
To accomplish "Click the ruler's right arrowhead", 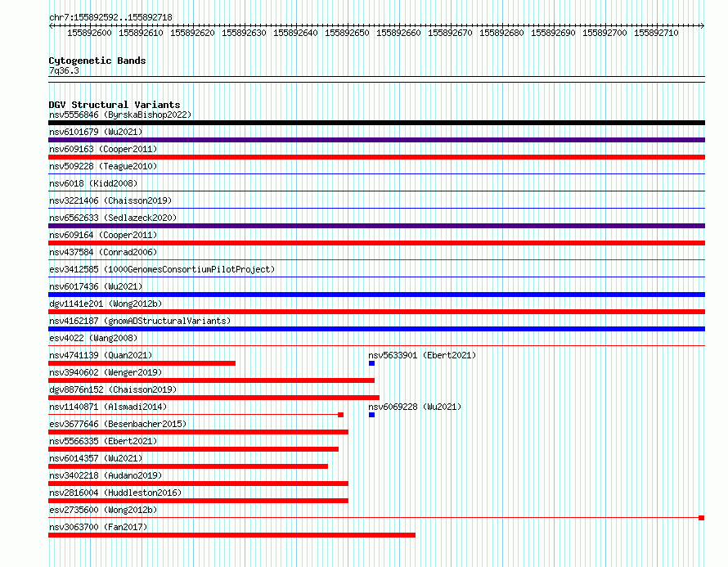I will click(x=703, y=25).
